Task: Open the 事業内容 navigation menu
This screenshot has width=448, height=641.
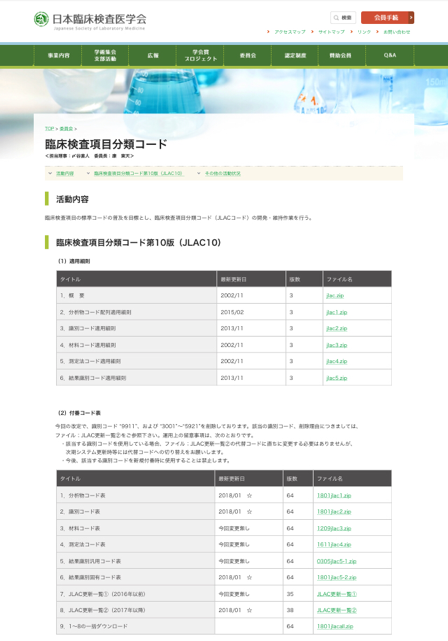Action: [58, 55]
